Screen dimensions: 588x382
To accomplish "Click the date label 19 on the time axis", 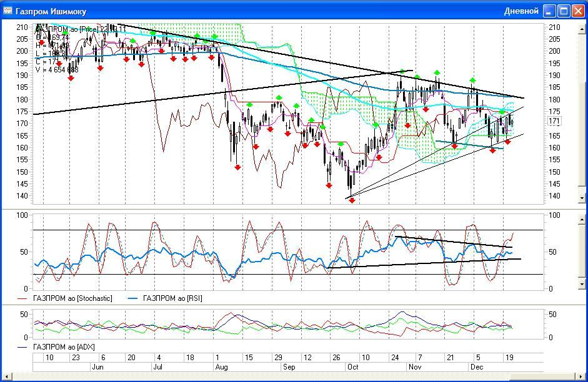I will pyautogui.click(x=509, y=358).
